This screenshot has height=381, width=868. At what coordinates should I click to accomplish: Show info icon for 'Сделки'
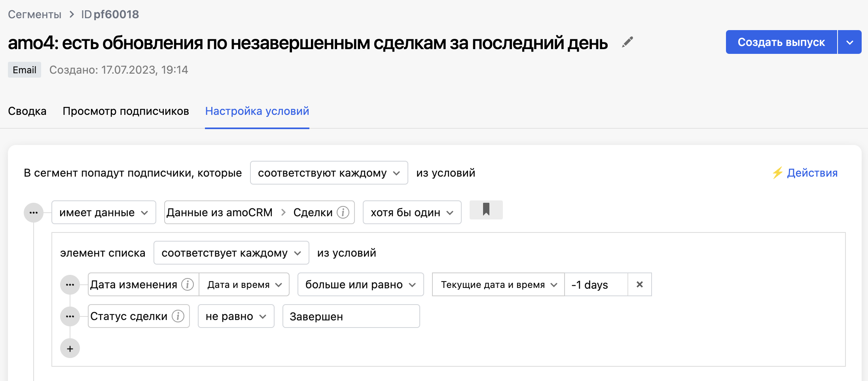point(343,213)
